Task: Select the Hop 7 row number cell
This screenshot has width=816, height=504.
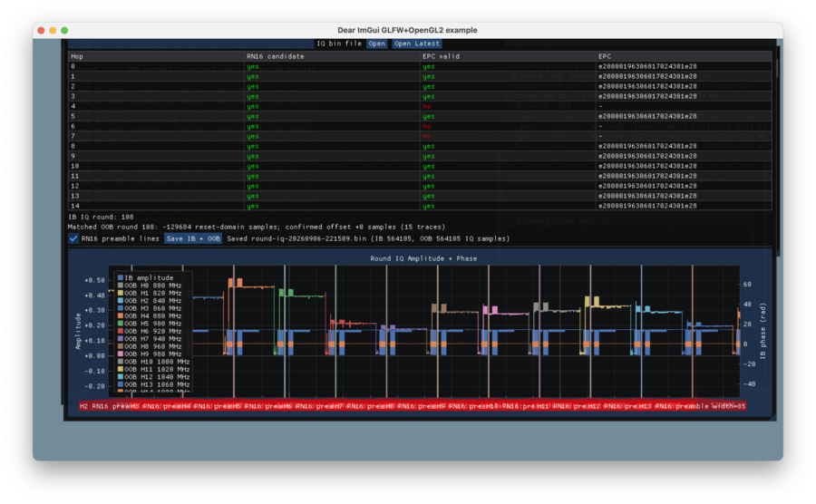Action: point(73,136)
